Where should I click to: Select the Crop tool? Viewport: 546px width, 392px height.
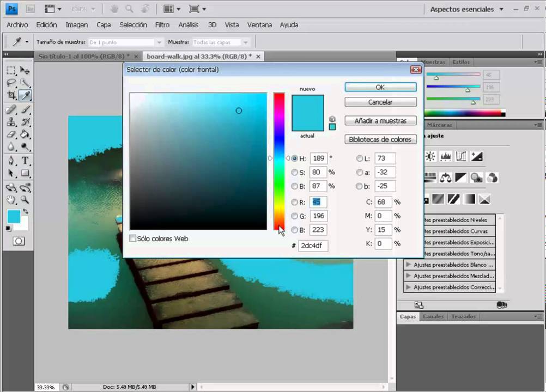click(11, 95)
